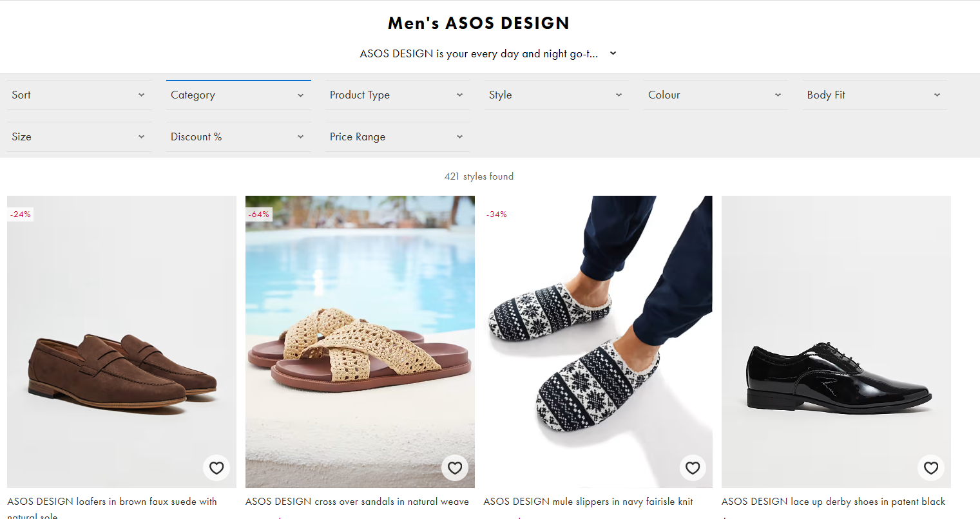The width and height of the screenshot is (980, 519).
Task: Open the Colour filter dropdown
Action: [x=716, y=95]
